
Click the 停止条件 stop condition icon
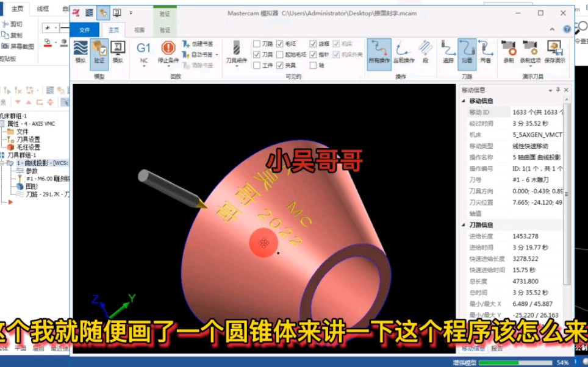click(168, 49)
